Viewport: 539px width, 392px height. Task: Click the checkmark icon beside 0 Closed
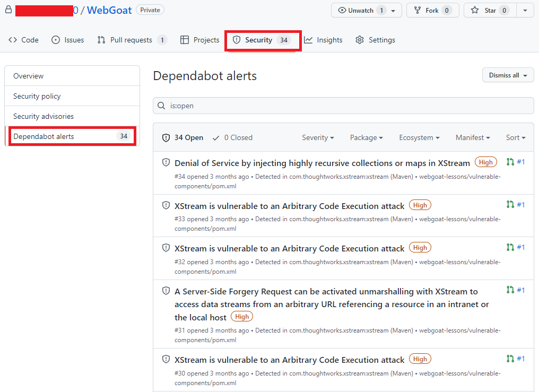[x=216, y=138]
